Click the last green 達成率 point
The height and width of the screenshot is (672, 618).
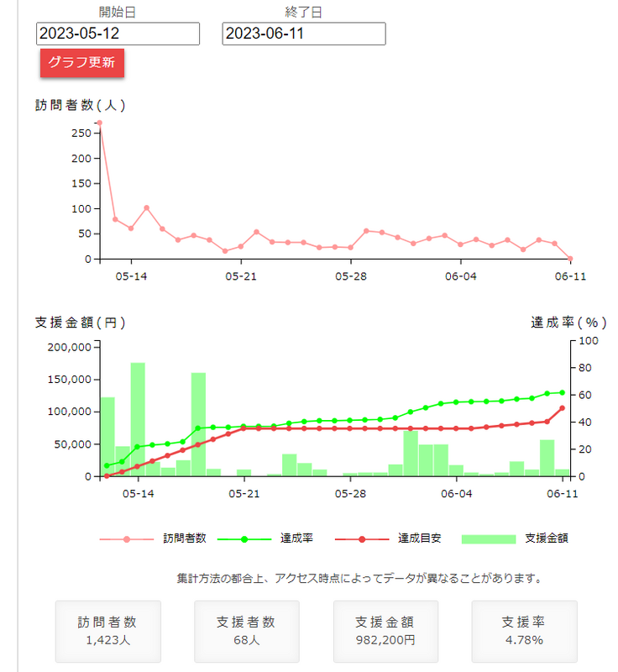[x=563, y=392]
